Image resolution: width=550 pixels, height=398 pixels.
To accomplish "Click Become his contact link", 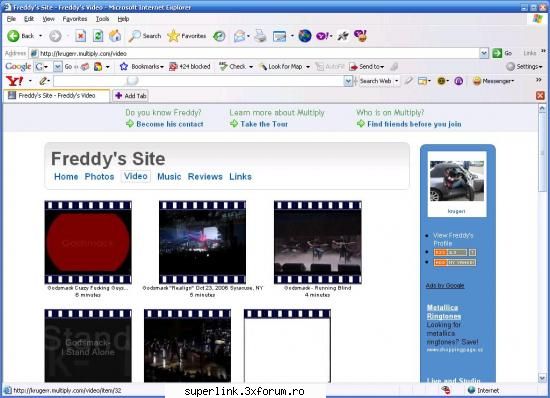I will point(170,124).
